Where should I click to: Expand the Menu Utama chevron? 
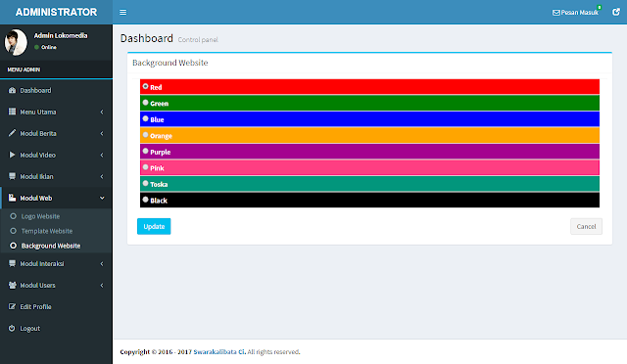click(x=102, y=112)
